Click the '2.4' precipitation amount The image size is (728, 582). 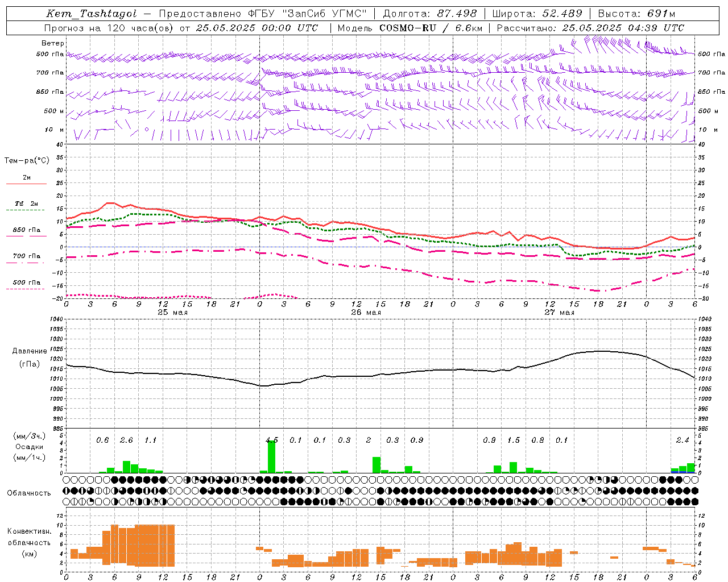[682, 440]
